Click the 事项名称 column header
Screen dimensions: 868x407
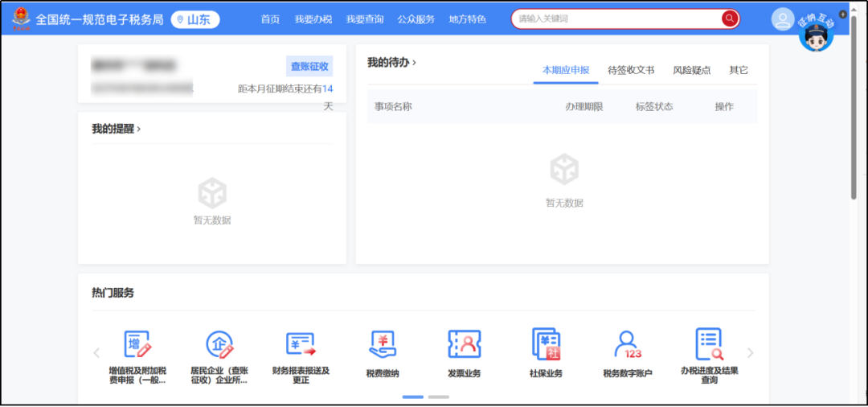point(393,107)
